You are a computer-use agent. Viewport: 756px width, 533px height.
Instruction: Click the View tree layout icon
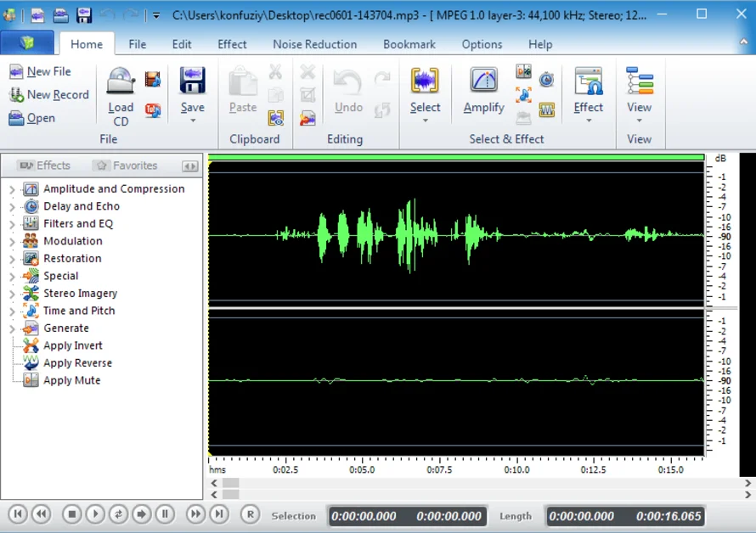pos(640,81)
